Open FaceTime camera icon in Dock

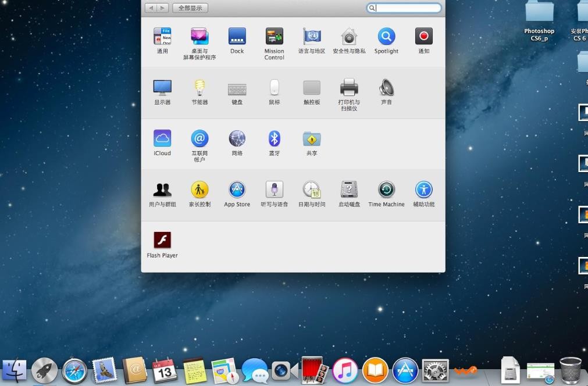[285, 371]
